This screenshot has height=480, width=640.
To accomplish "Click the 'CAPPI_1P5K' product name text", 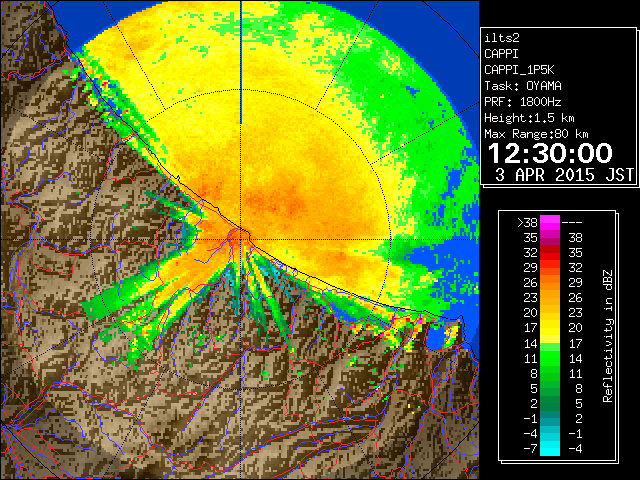I will (x=519, y=70).
